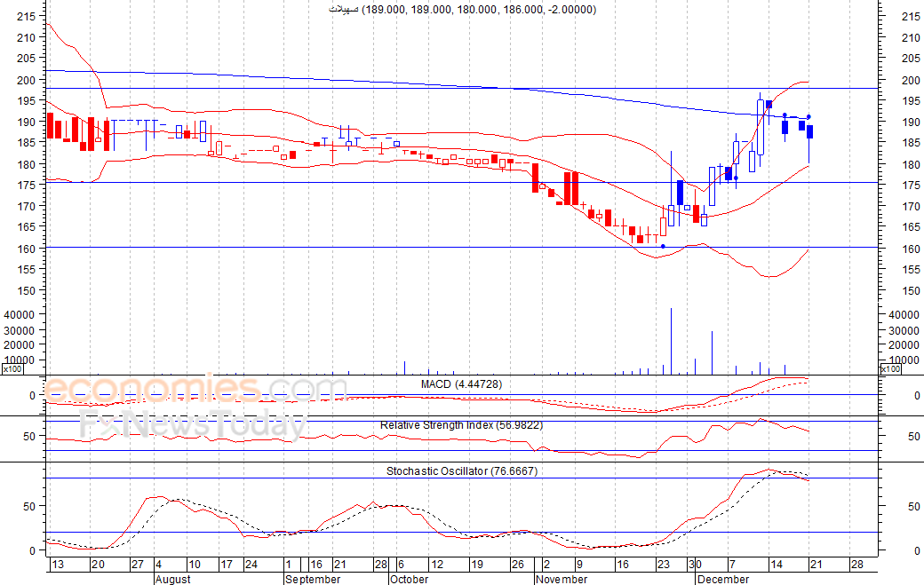This screenshot has height=585, width=924.
Task: Click the date label 19 on time axis
Action: tap(477, 565)
